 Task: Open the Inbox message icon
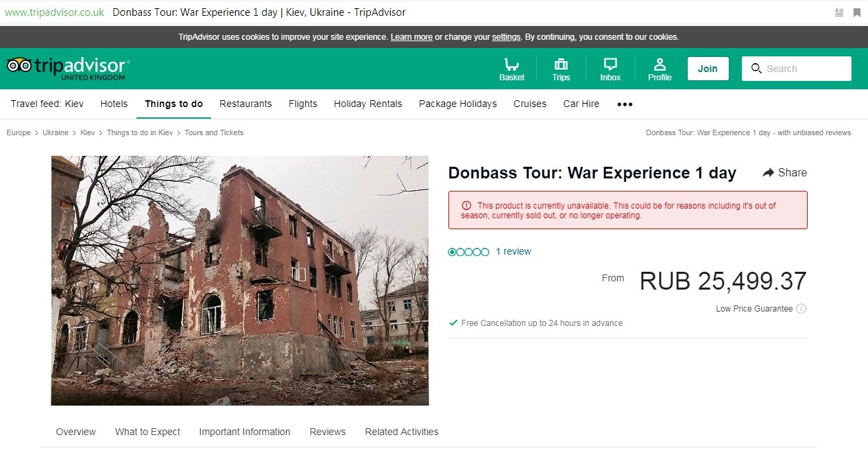click(x=610, y=65)
